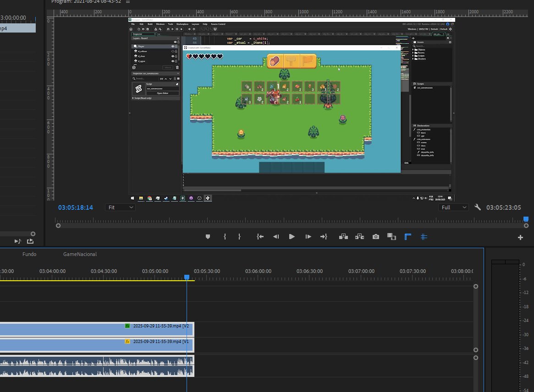534x392 pixels.
Task: Click the Mark Out brace button
Action: pyautogui.click(x=239, y=236)
